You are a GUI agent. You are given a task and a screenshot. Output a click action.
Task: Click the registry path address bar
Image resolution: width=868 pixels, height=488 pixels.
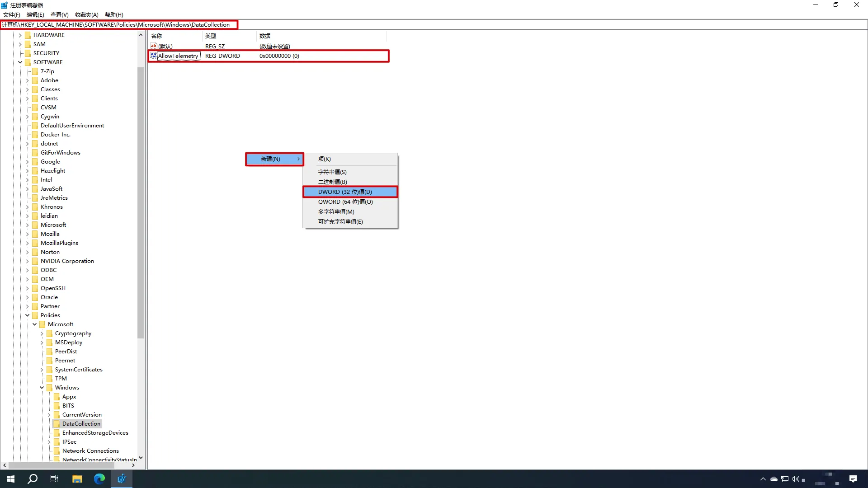118,25
